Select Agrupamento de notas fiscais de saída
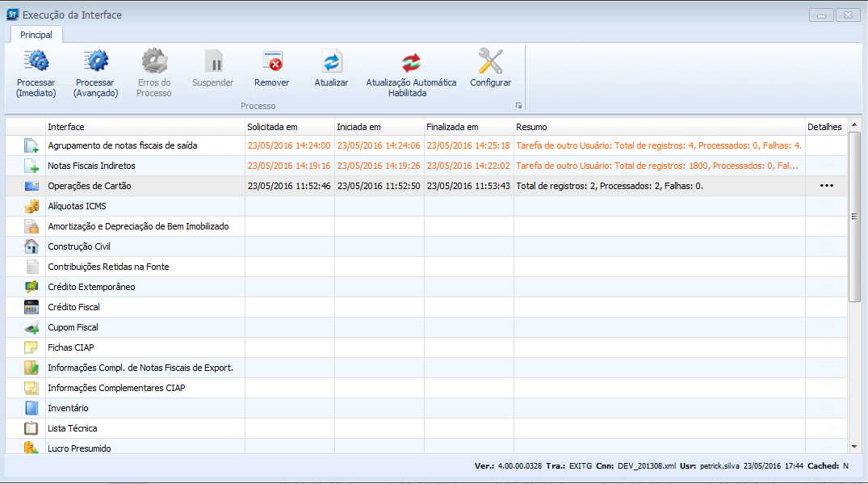The width and height of the screenshot is (868, 484). click(x=122, y=145)
